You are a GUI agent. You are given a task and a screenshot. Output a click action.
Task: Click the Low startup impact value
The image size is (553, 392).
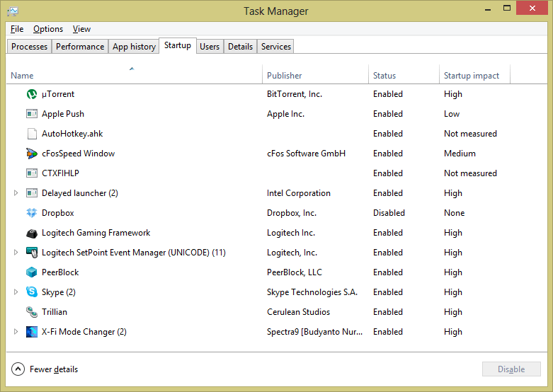(452, 114)
